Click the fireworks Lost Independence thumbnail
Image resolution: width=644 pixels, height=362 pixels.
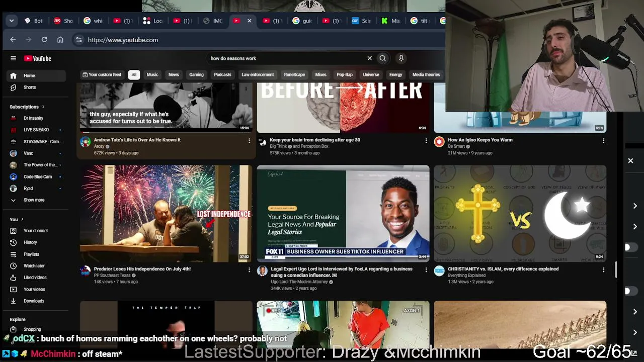click(x=166, y=214)
